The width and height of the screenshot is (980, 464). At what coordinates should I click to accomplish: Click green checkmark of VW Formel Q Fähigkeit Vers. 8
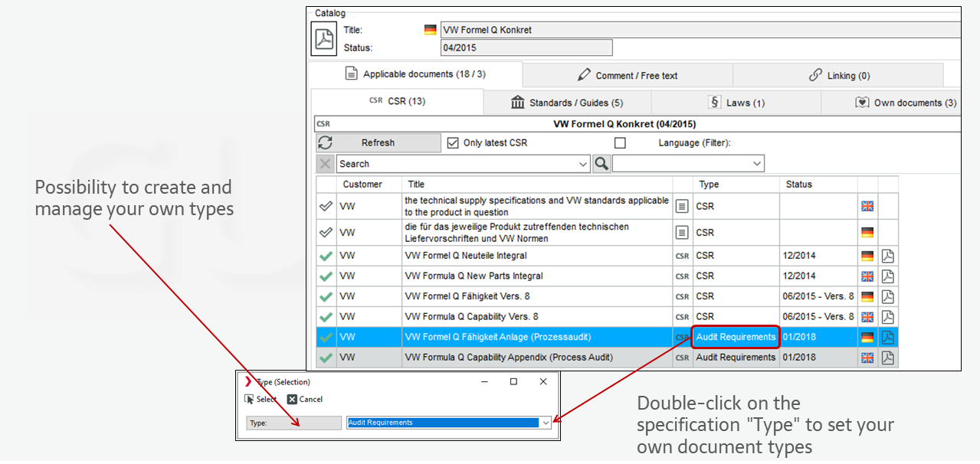point(326,296)
